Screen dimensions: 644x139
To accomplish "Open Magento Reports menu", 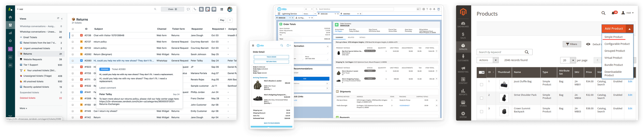I will pyautogui.click(x=463, y=92).
